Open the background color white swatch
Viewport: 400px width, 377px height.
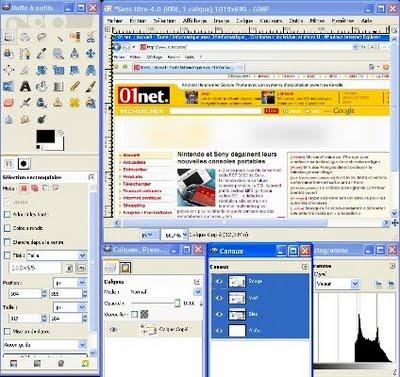pos(60,145)
